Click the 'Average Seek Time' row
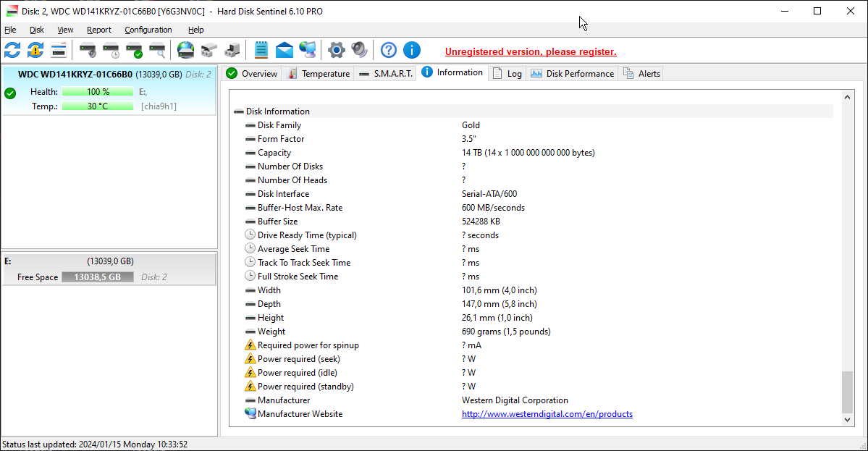868x451 pixels. point(293,249)
